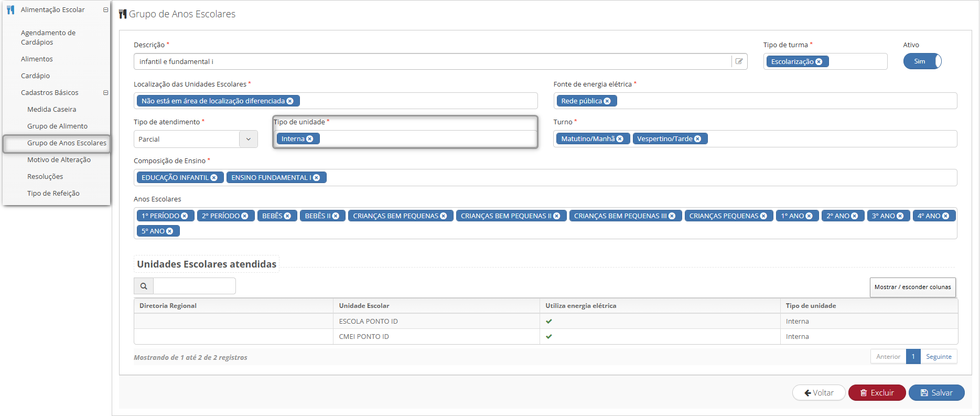
Task: Click the Excluir button
Action: point(877,393)
